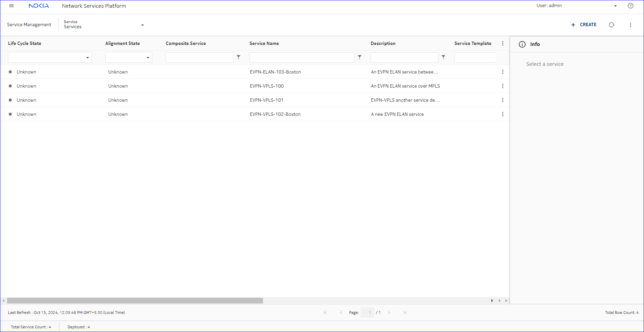Open the table column settings kebab menu
Image resolution: width=644 pixels, height=332 pixels.
click(502, 43)
